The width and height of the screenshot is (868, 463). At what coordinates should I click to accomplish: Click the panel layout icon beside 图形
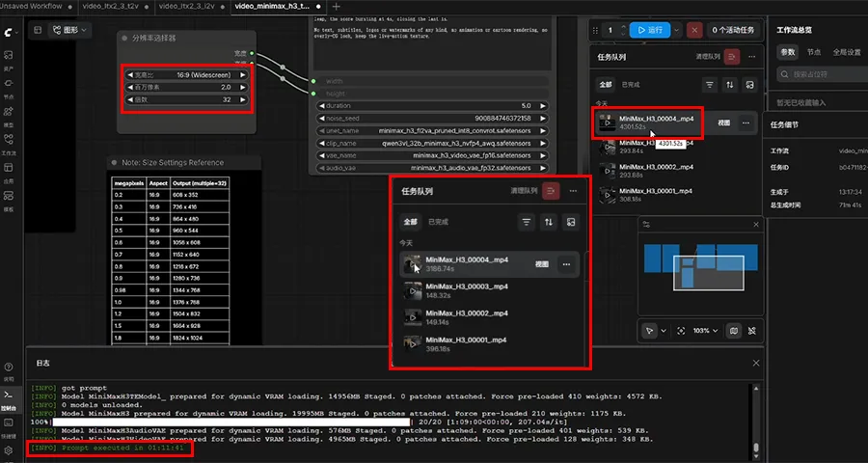click(38, 31)
